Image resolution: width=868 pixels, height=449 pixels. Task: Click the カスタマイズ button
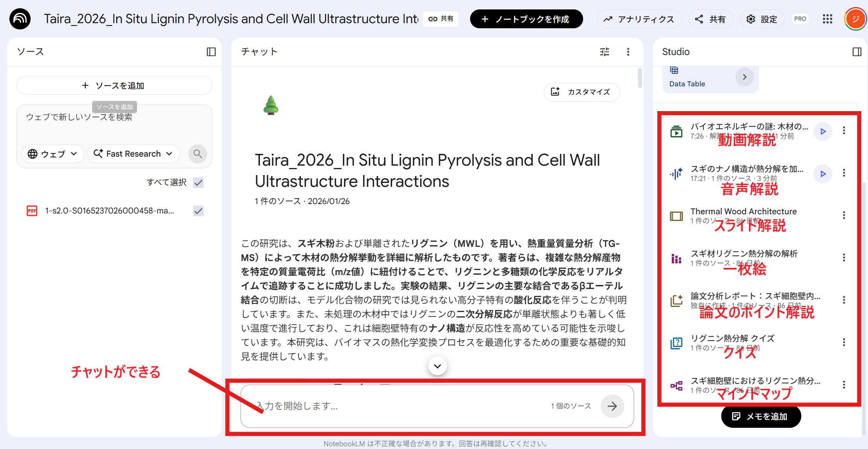[582, 92]
